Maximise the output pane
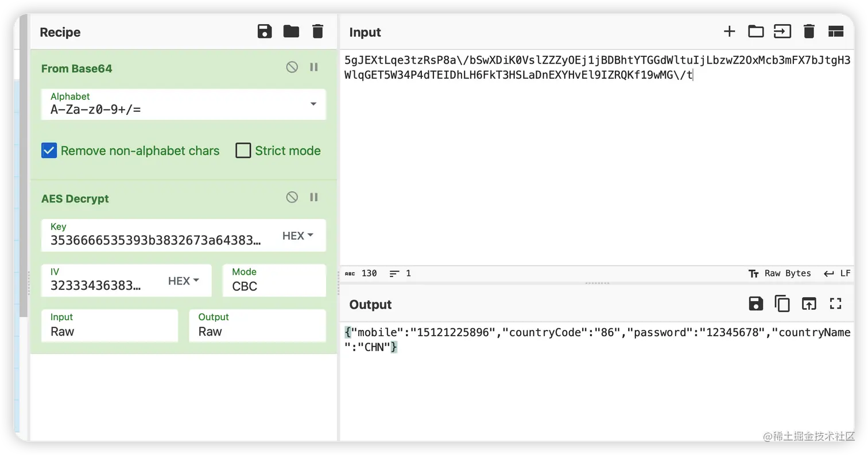The height and width of the screenshot is (455, 868). pyautogui.click(x=836, y=304)
